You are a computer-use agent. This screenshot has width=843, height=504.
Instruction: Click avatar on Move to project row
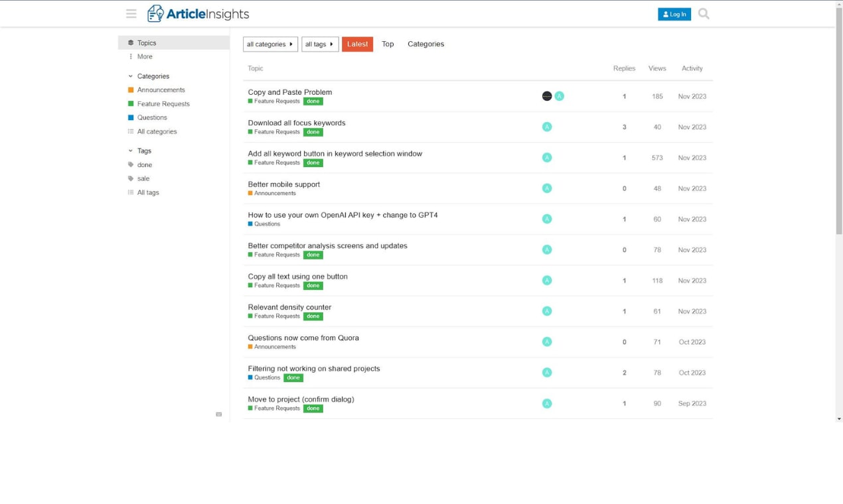pos(547,403)
